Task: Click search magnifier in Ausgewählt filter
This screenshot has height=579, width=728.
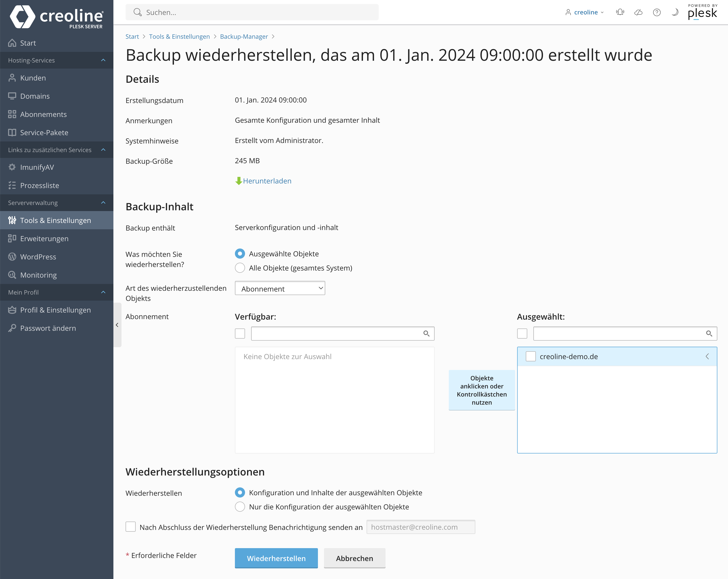Action: pos(709,334)
